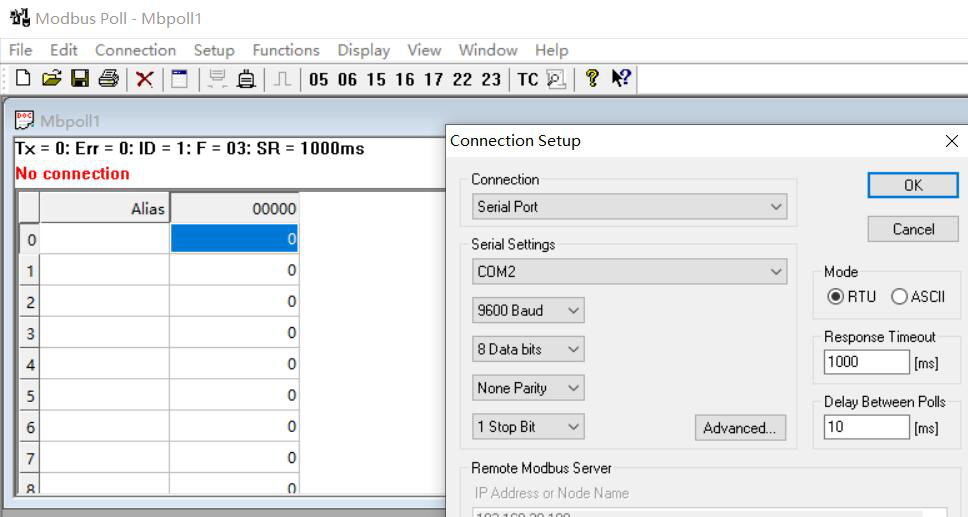968x517 pixels.
Task: Save with the floppy disk icon
Action: pyautogui.click(x=80, y=79)
